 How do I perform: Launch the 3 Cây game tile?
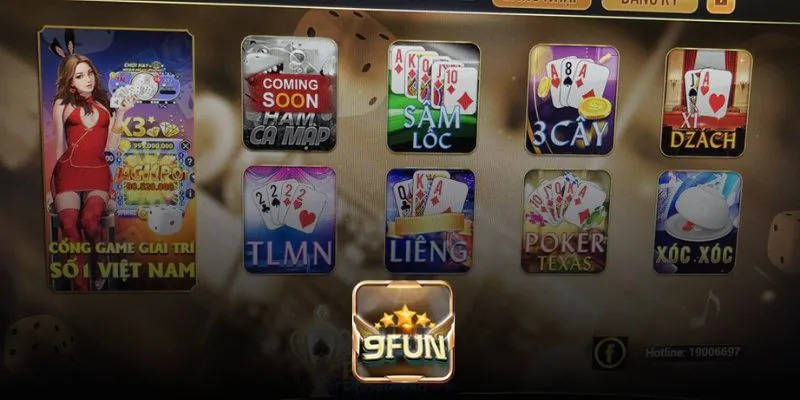pyautogui.click(x=572, y=99)
